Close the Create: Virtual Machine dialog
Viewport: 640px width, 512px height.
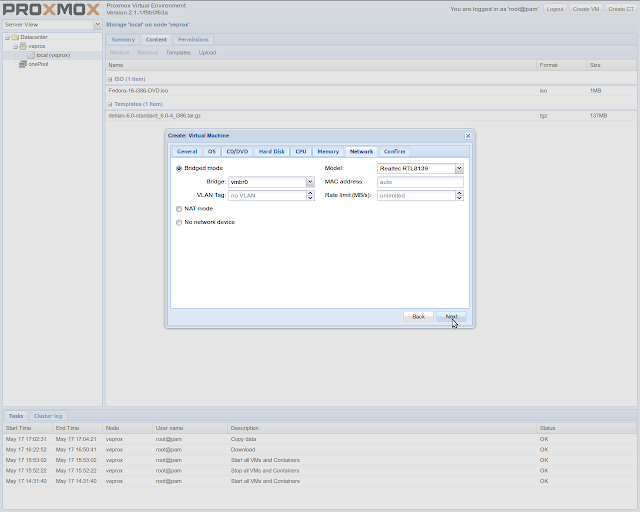468,136
